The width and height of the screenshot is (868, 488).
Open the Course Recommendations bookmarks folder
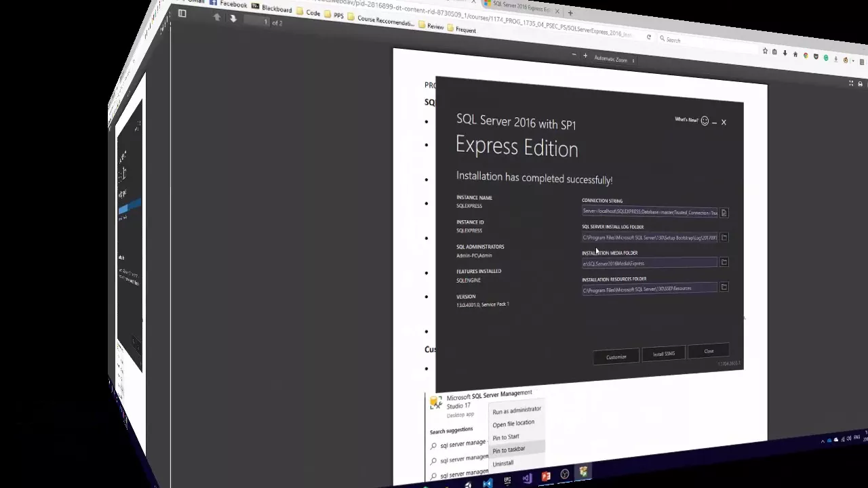point(381,20)
